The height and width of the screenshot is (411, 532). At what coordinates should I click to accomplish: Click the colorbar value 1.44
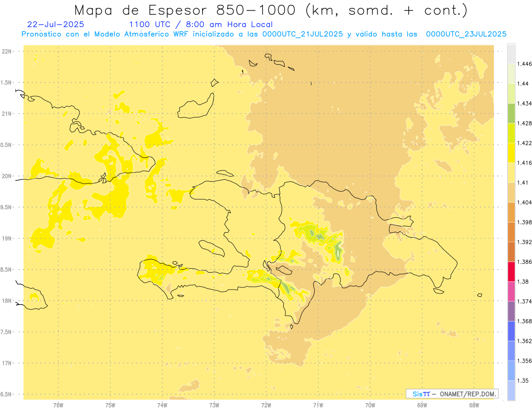[523, 83]
